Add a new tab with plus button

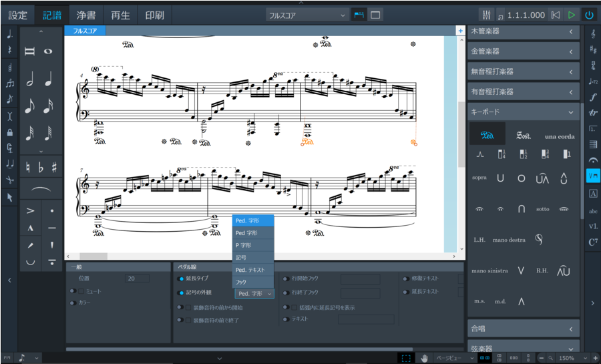click(460, 31)
